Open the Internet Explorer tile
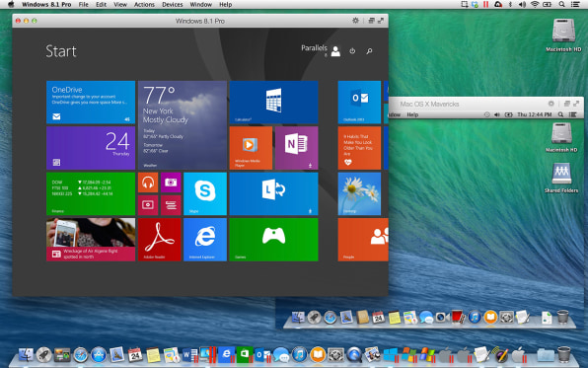Image resolution: width=588 pixels, height=368 pixels. click(x=205, y=240)
